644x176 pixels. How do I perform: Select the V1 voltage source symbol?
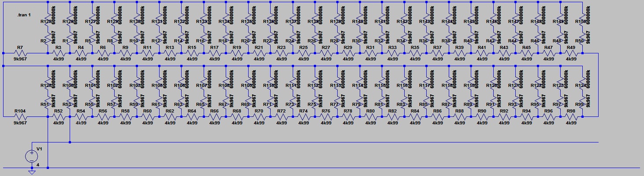point(32,156)
